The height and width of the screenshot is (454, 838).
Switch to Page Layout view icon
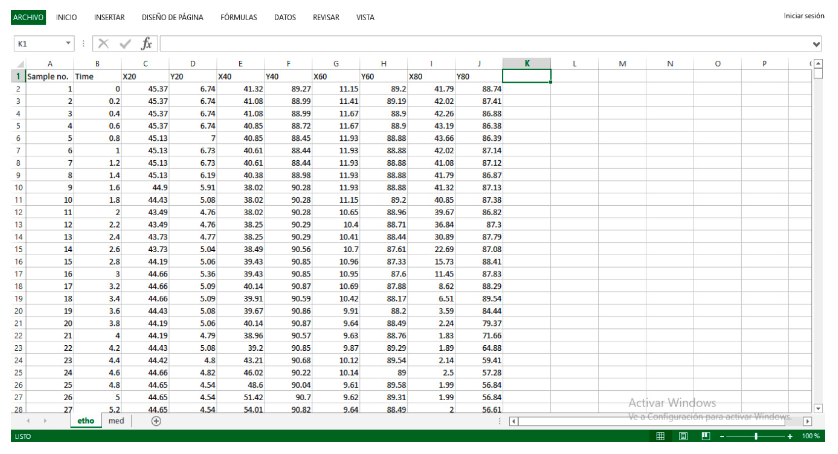coord(684,437)
